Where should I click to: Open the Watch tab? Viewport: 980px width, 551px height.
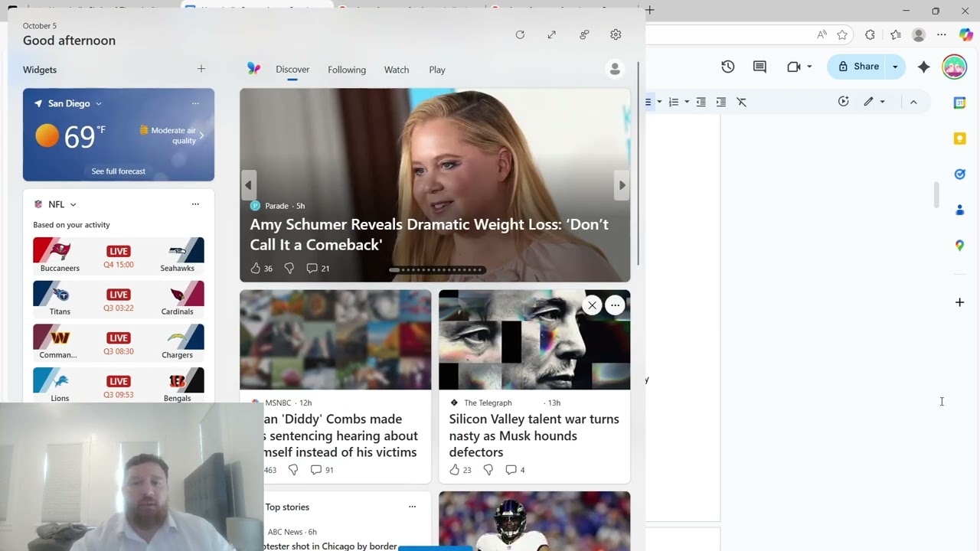[397, 70]
